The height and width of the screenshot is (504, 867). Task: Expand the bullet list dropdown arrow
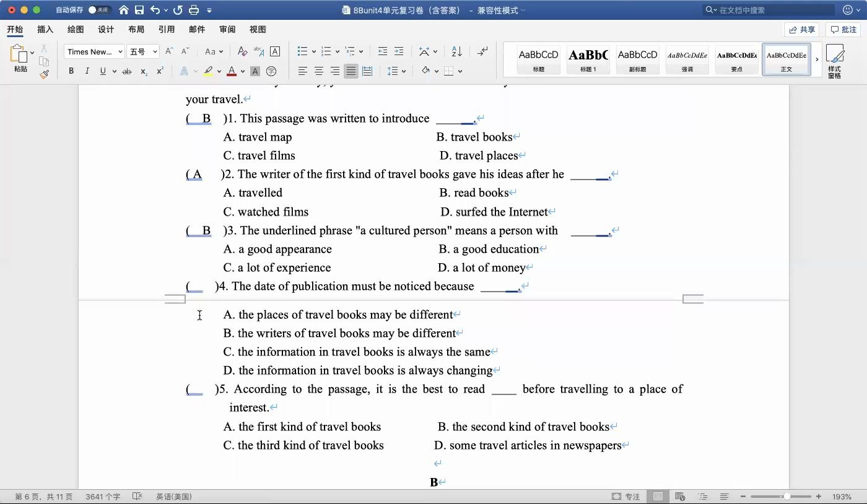[x=314, y=52]
